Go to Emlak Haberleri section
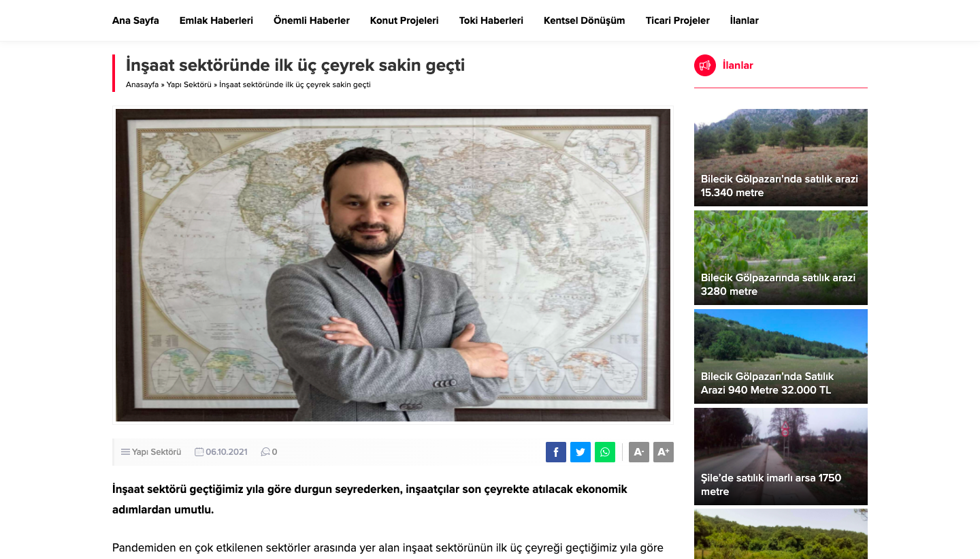Image resolution: width=980 pixels, height=559 pixels. pos(216,20)
